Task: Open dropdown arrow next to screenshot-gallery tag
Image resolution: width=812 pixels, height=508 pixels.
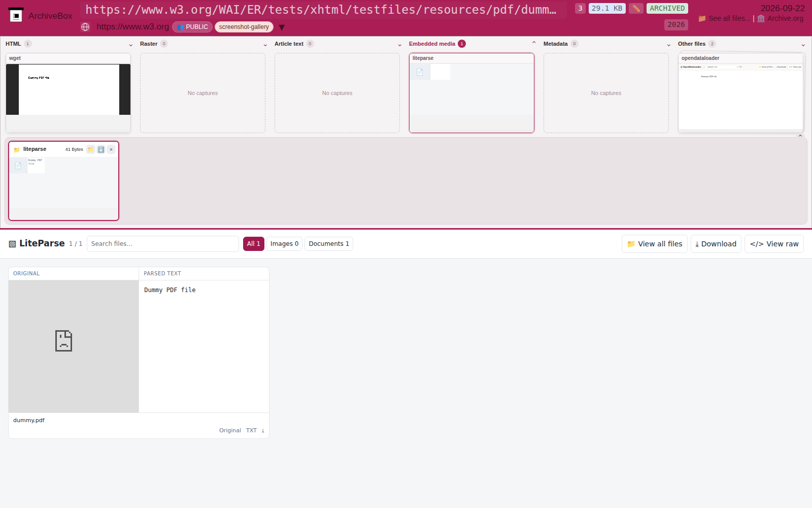Action: [282, 27]
